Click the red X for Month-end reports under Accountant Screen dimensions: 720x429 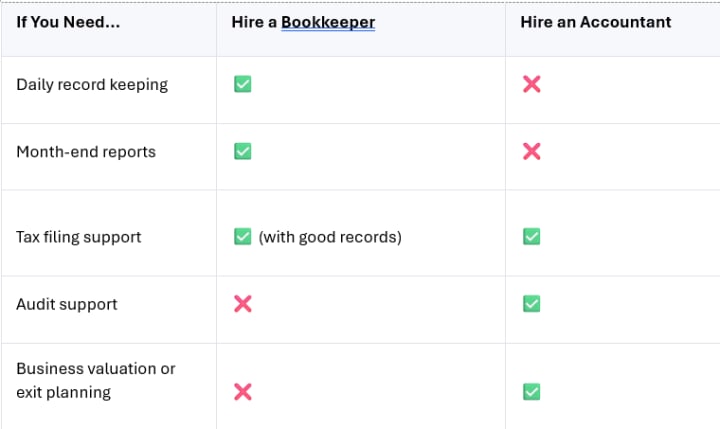pyautogui.click(x=532, y=151)
